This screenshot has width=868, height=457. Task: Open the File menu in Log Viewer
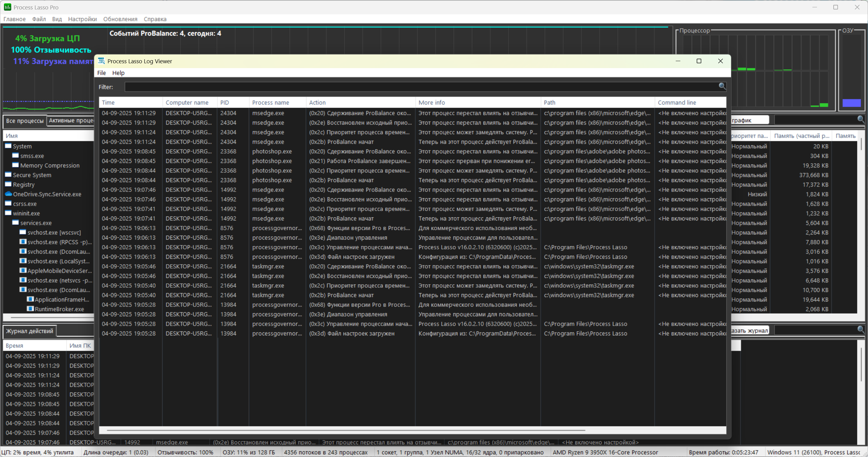point(101,73)
